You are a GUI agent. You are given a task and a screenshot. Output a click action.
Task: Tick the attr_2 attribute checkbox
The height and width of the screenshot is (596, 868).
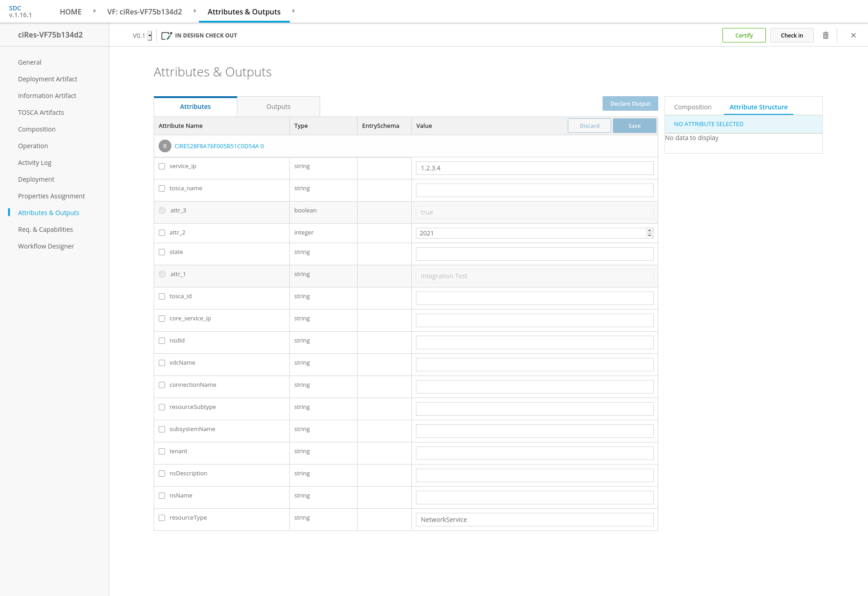[x=162, y=233]
